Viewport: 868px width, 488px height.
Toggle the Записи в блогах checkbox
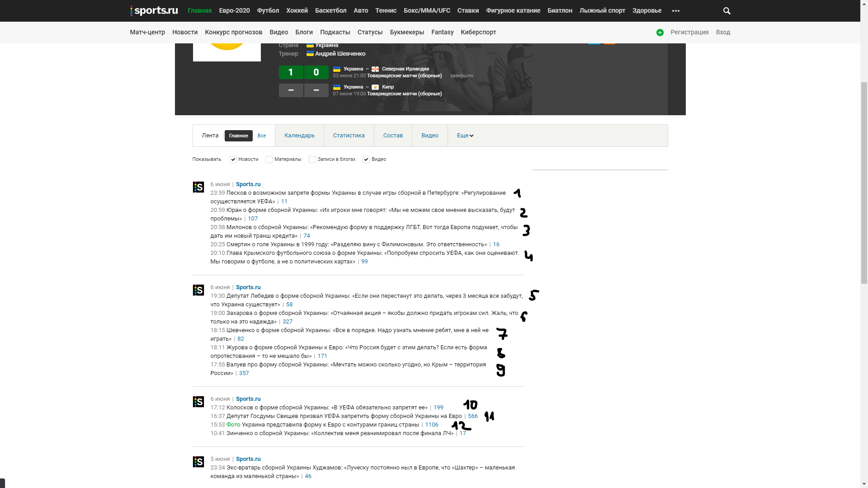[312, 160]
